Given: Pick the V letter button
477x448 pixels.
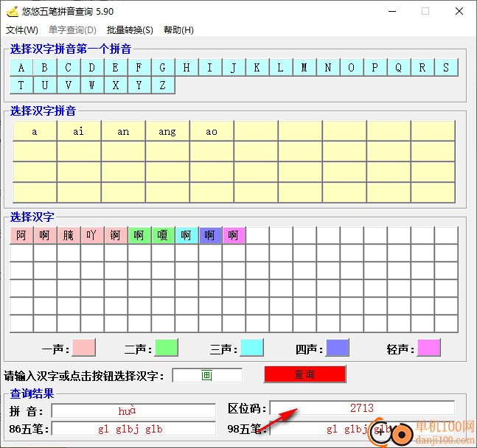Looking at the screenshot, I should 69,85.
